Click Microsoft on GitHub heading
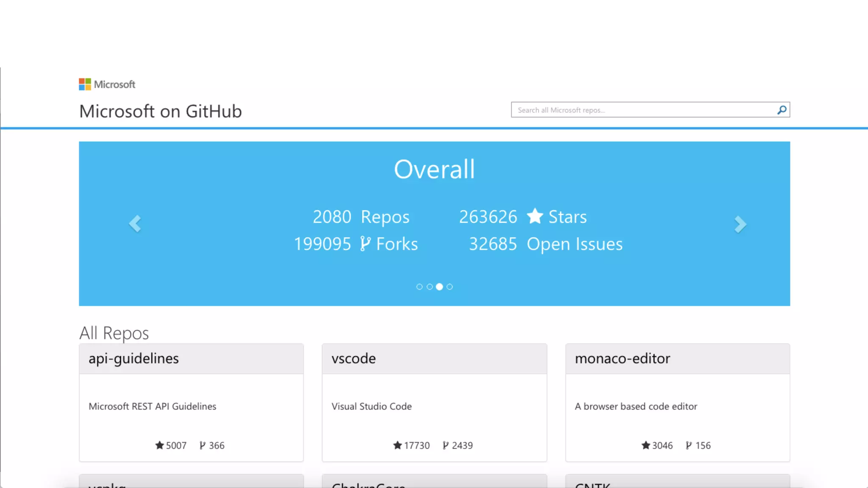 point(160,111)
